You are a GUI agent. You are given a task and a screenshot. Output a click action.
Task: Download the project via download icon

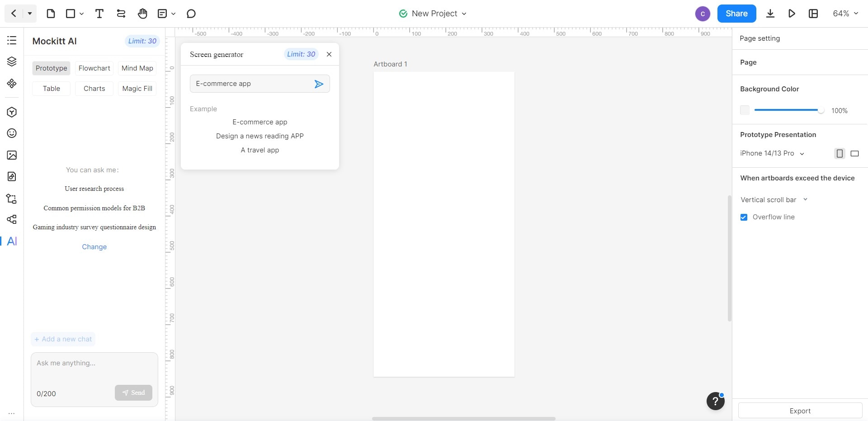pyautogui.click(x=770, y=14)
